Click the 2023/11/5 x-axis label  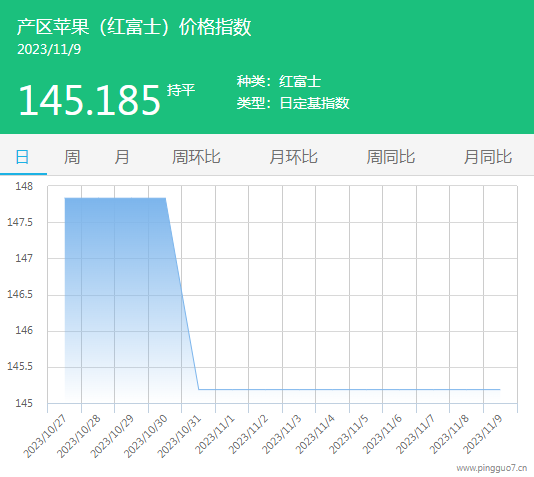pyautogui.click(x=349, y=434)
